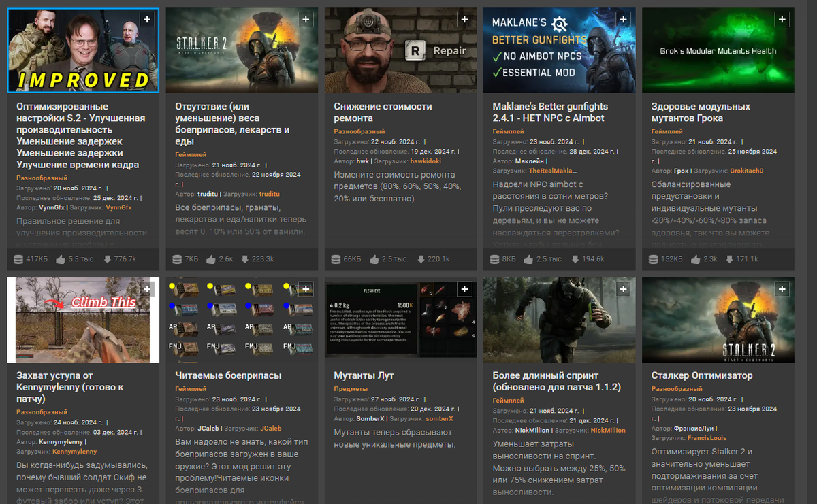Open mod title Читаемые боеприпасы
The width and height of the screenshot is (817, 504).
pos(228,375)
